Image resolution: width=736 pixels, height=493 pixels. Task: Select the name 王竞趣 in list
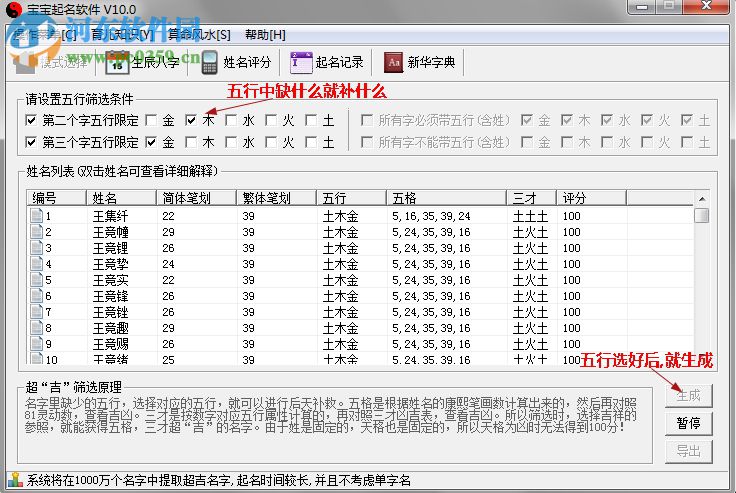110,328
